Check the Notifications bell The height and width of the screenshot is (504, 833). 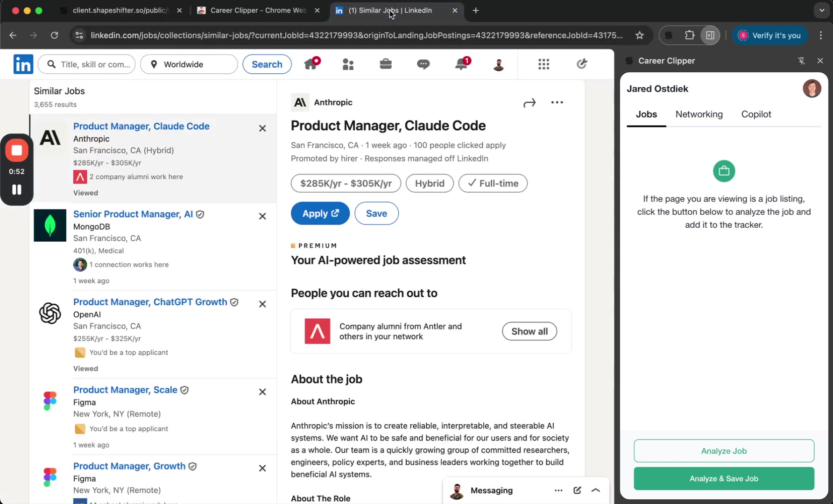pos(461,64)
